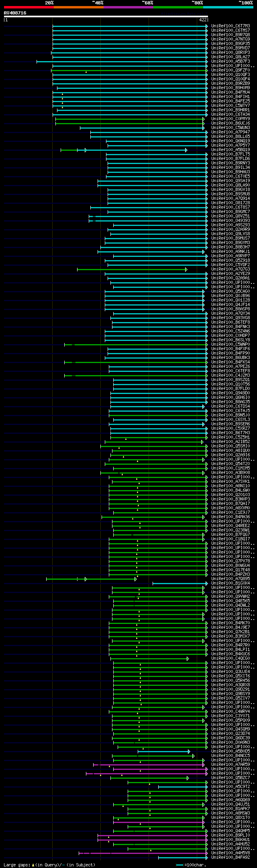Click the green ~80% identity legend segment
257x868 pixels.
click(x=178, y=7)
